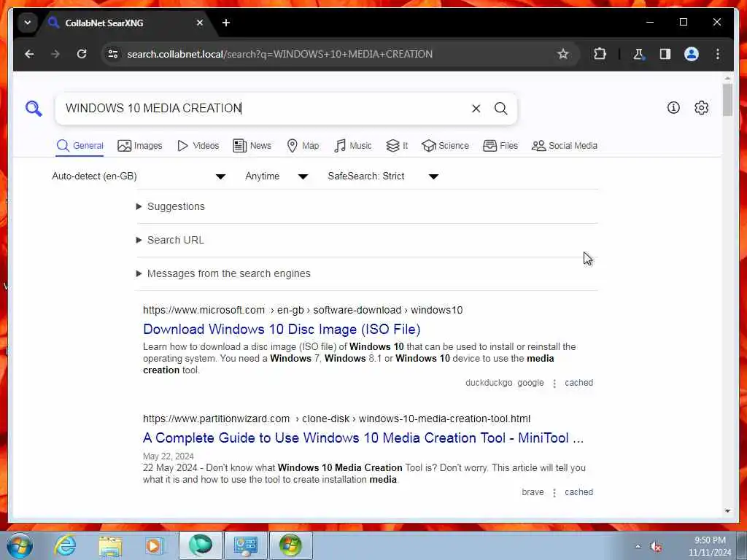
Task: Click the scrollbar down arrow
Action: 727,511
